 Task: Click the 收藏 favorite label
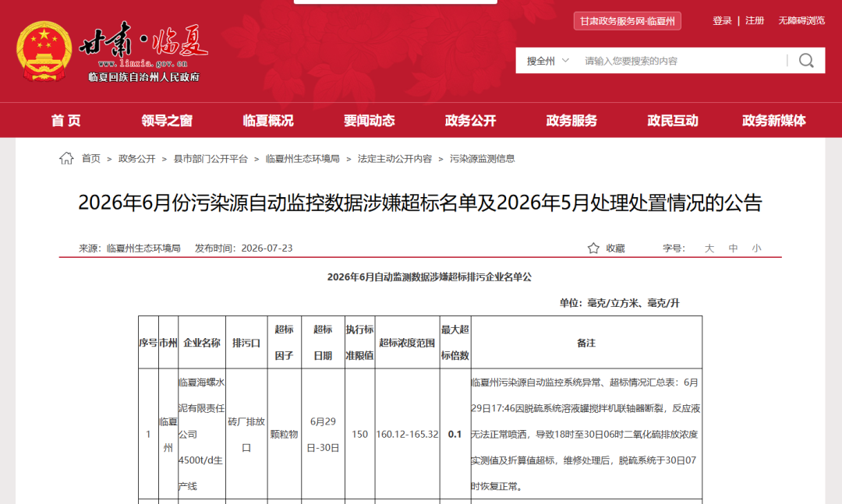(x=615, y=248)
